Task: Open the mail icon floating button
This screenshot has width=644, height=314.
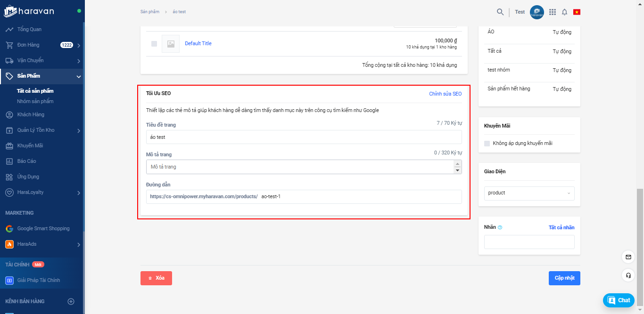Action: 628,257
